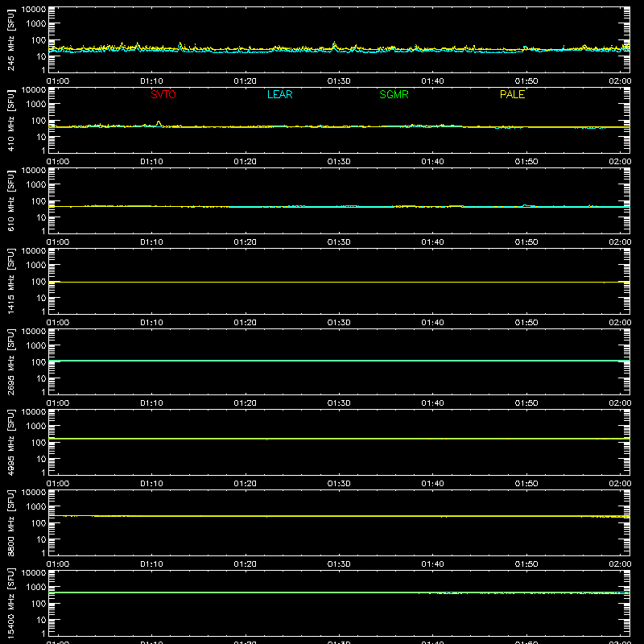Viewport: 644px width, 644px height.
Task: Select the 610 MHz [SFU] axis title
Action: [11, 200]
